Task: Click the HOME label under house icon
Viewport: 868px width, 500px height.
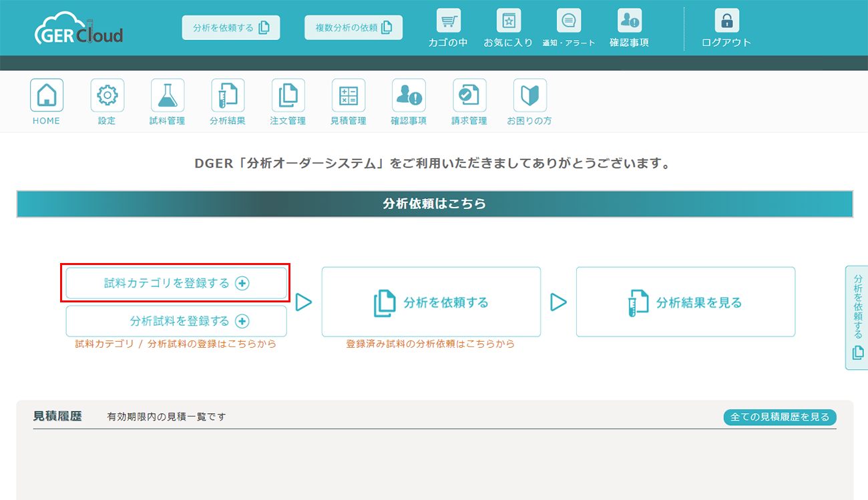Action: pyautogui.click(x=46, y=121)
